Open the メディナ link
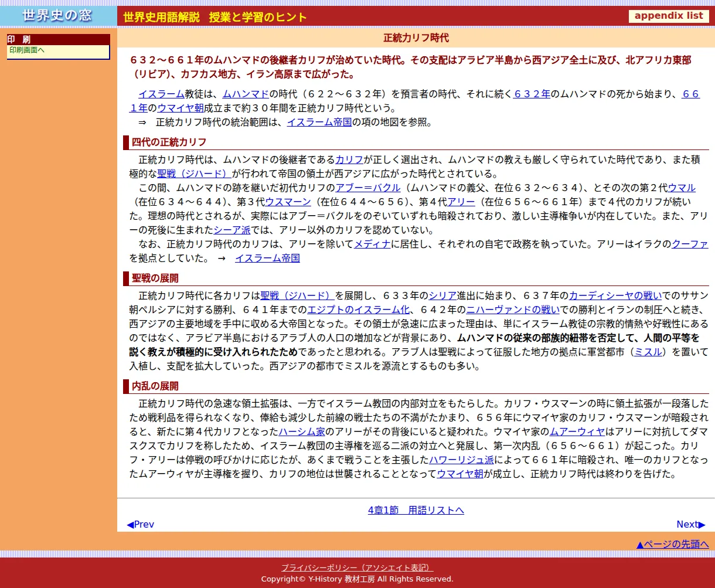This screenshot has width=715, height=588. click(x=373, y=244)
